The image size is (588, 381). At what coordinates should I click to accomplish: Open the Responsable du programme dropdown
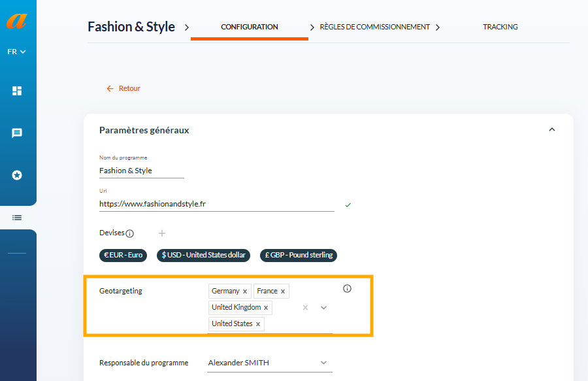click(270, 363)
